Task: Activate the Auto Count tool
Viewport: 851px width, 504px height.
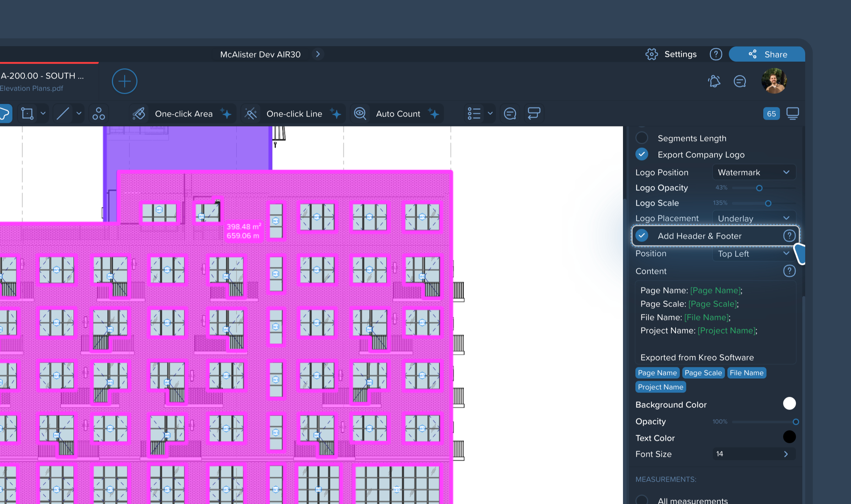Action: click(x=397, y=114)
